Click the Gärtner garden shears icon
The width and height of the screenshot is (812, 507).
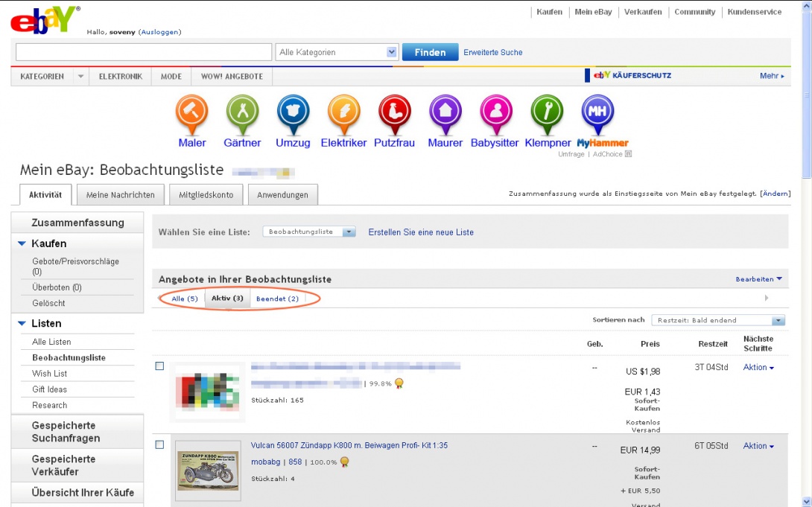click(242, 112)
